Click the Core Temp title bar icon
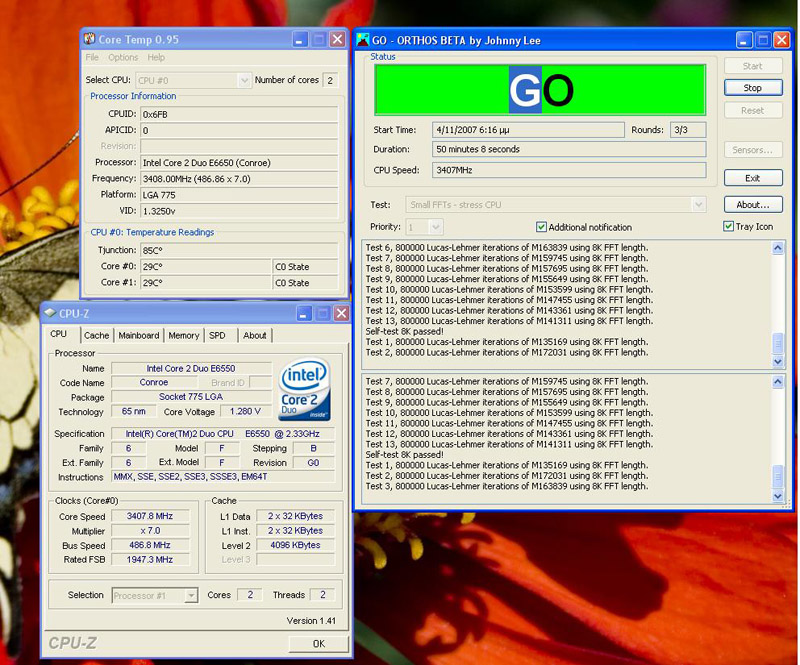800x665 pixels. click(90, 39)
